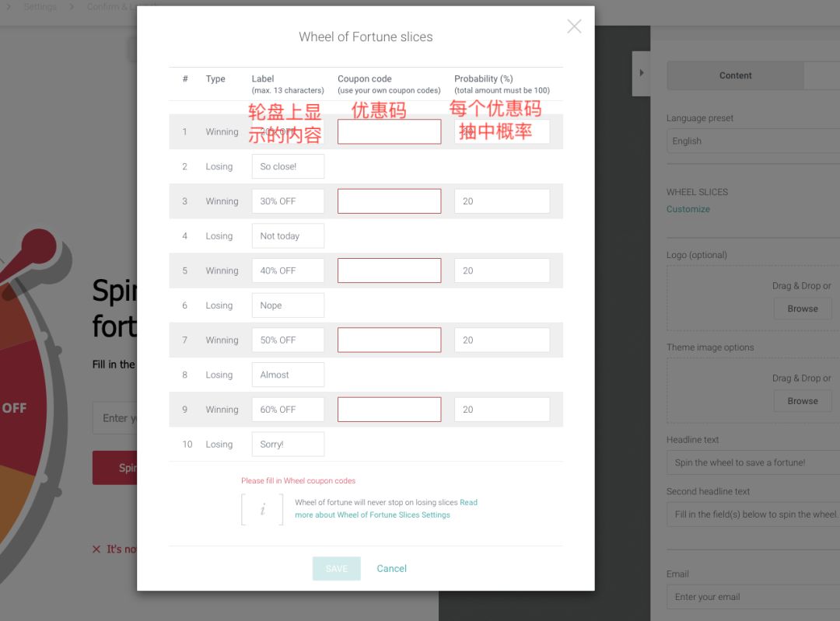Click the 'Probability (%)' column header

[x=483, y=78]
